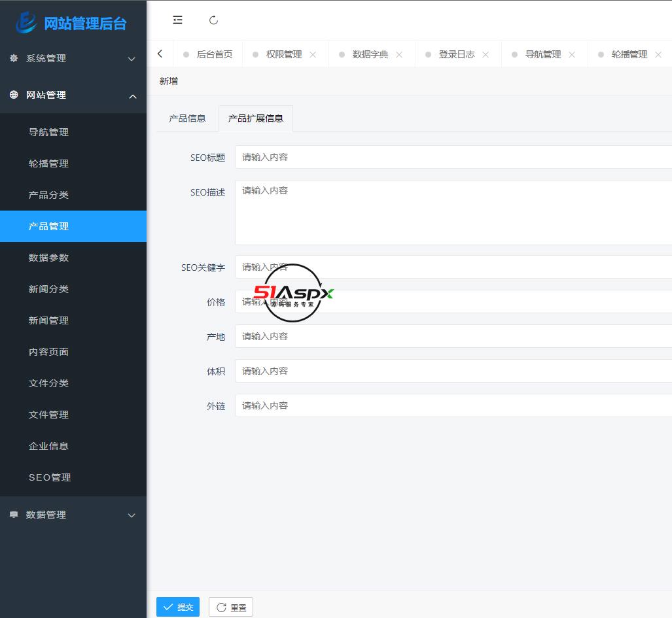The width and height of the screenshot is (672, 618).
Task: Click the 数据管理 monitor icon
Action: click(14, 515)
